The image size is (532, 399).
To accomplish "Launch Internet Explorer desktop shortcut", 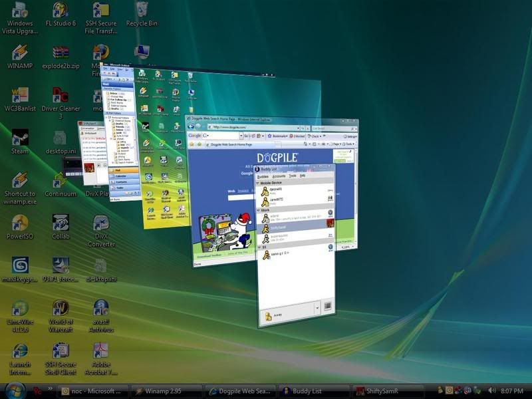I will (20, 360).
